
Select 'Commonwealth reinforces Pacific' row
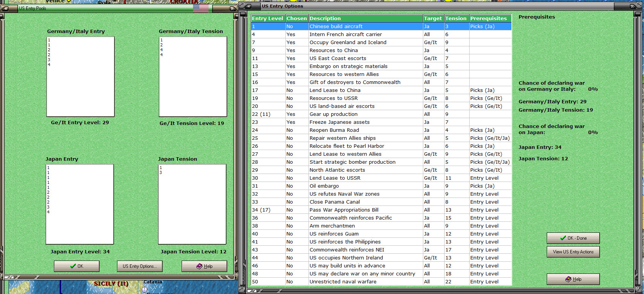(381, 218)
